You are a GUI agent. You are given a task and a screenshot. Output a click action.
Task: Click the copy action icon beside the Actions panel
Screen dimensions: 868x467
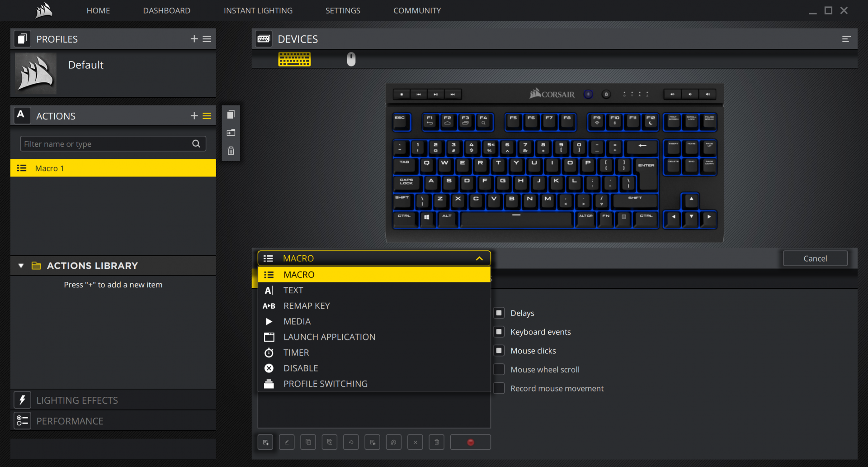(x=231, y=114)
